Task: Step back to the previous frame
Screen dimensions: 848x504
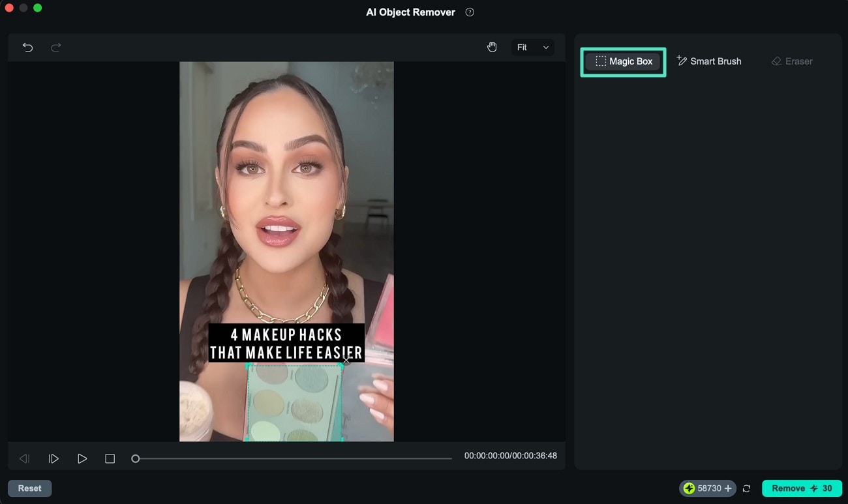Action: (x=24, y=458)
